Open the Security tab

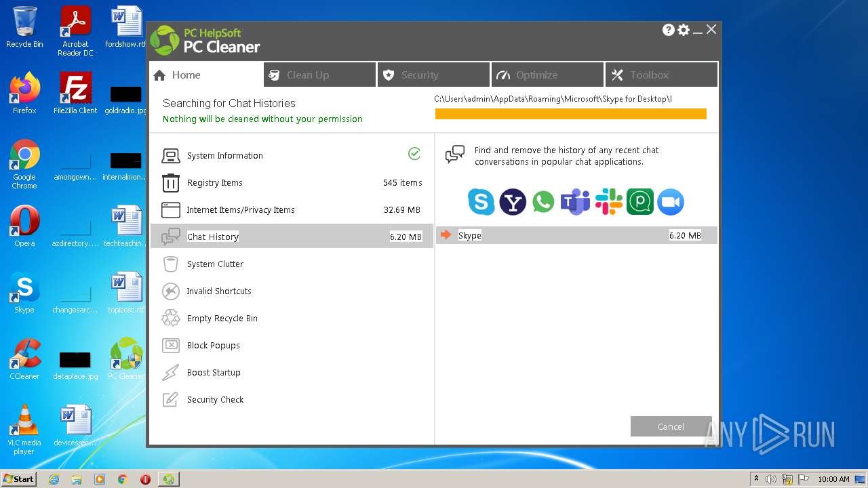click(x=434, y=75)
